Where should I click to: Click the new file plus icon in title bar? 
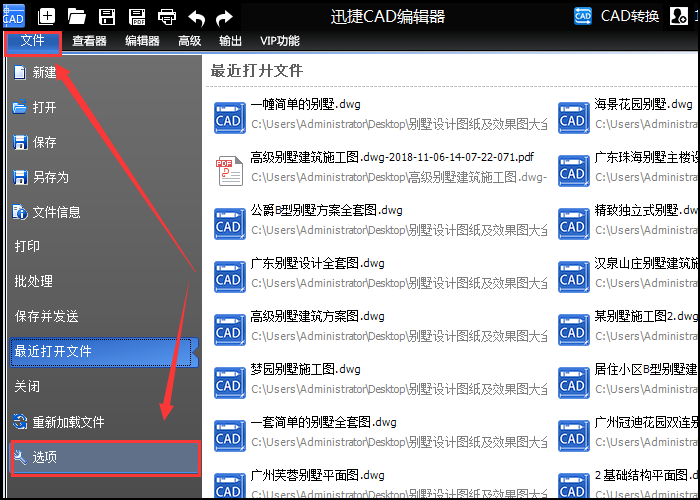click(46, 17)
